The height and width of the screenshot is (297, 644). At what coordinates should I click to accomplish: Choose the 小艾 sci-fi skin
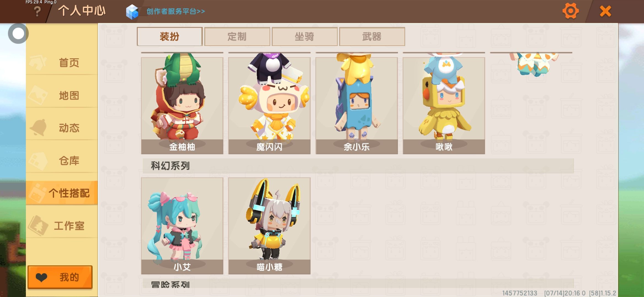182,226
